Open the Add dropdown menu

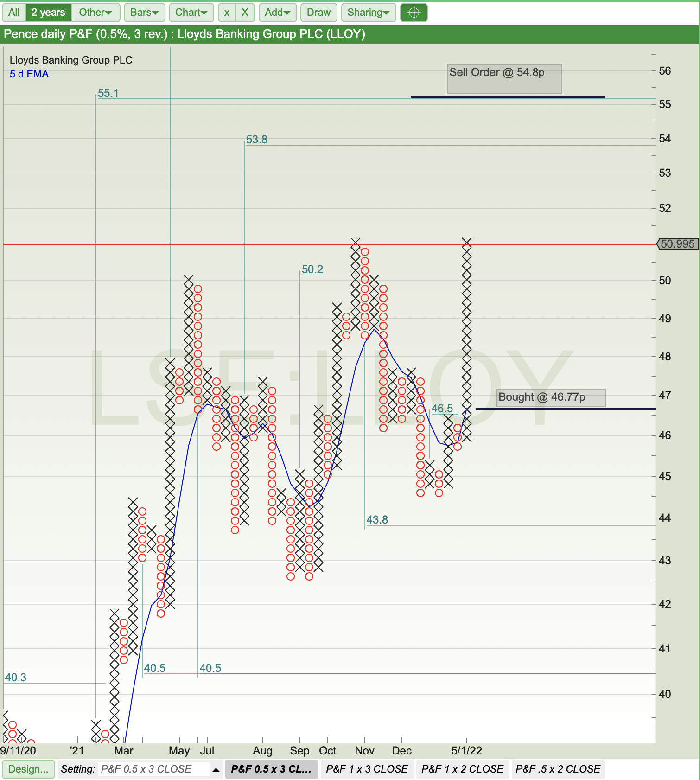[277, 13]
